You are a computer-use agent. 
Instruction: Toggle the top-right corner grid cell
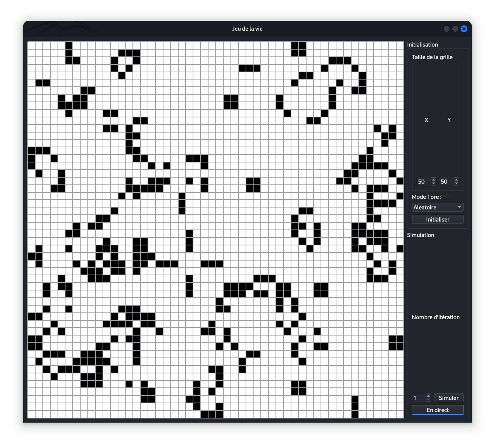click(400, 45)
